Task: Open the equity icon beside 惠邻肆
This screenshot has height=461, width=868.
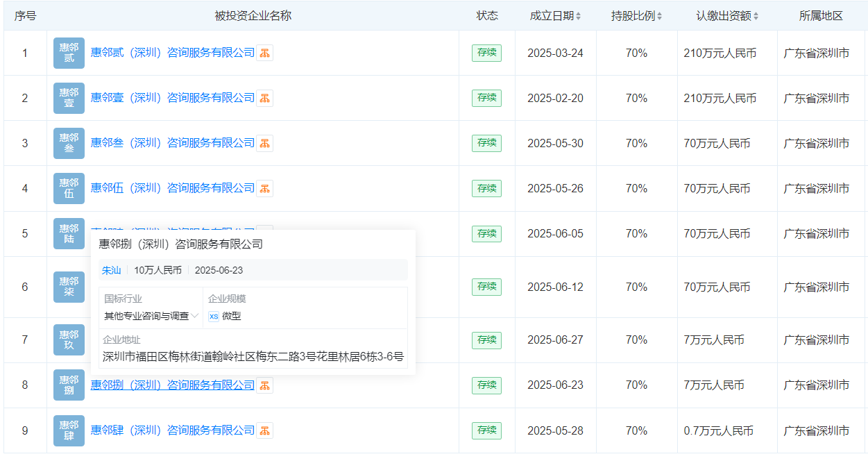Action: (x=264, y=431)
